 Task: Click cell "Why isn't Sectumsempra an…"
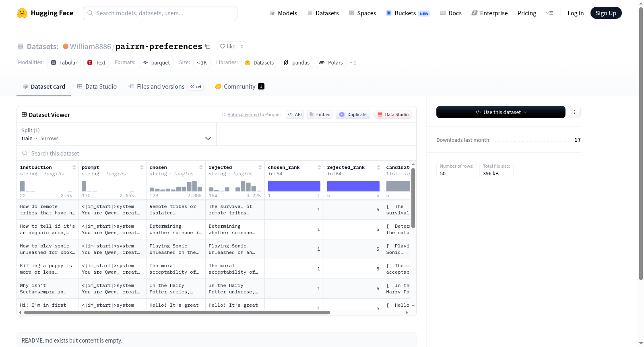point(47,289)
